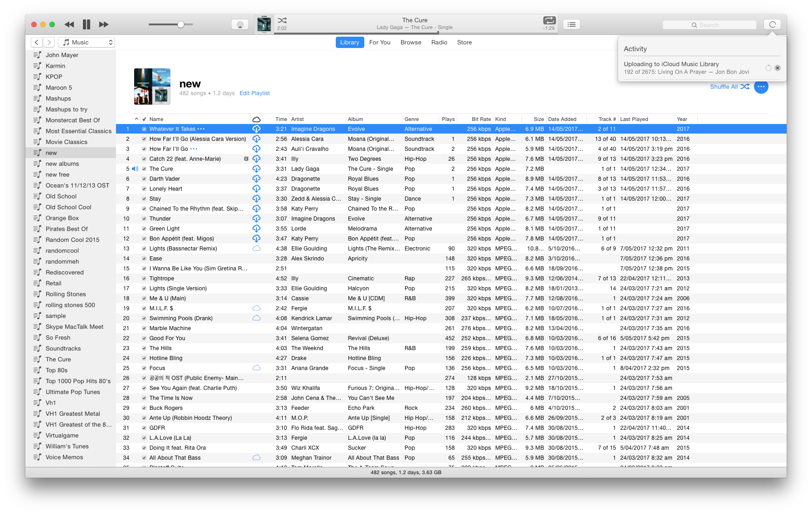
Task: Open the Browse tab
Action: 411,42
